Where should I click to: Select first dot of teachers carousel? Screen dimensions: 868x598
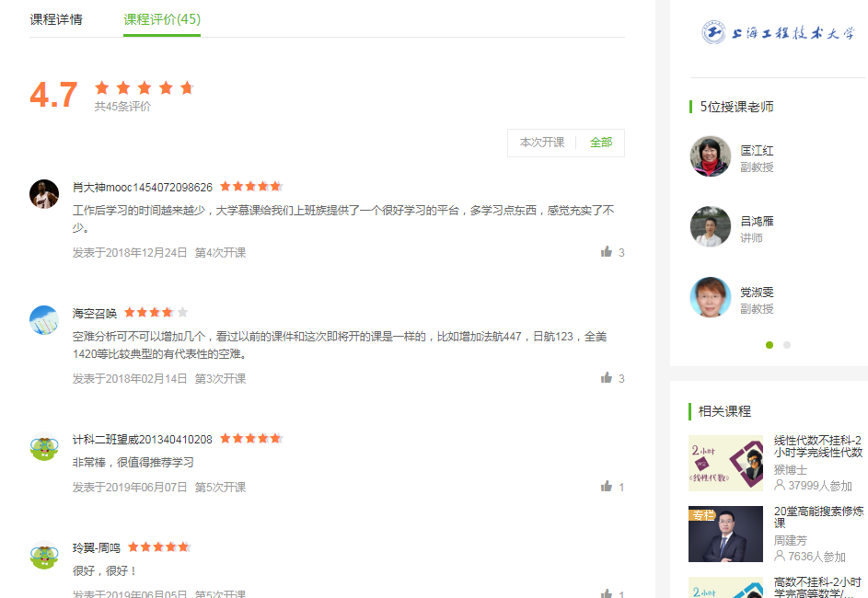click(x=769, y=345)
